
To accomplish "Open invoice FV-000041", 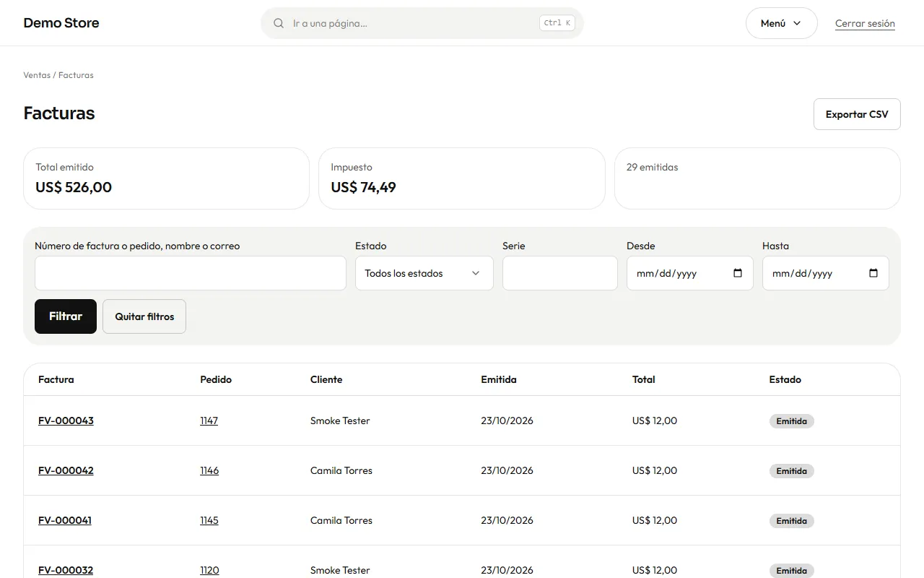I will [65, 520].
